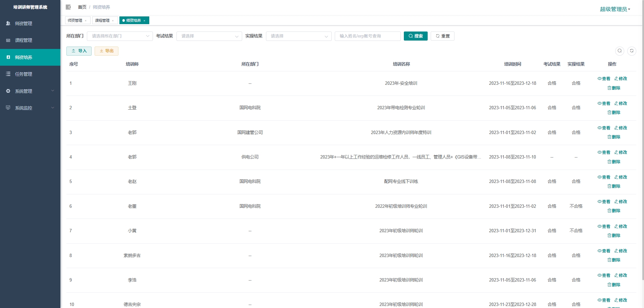Delete the 老赵 row
This screenshot has height=308, width=644.
614,186
